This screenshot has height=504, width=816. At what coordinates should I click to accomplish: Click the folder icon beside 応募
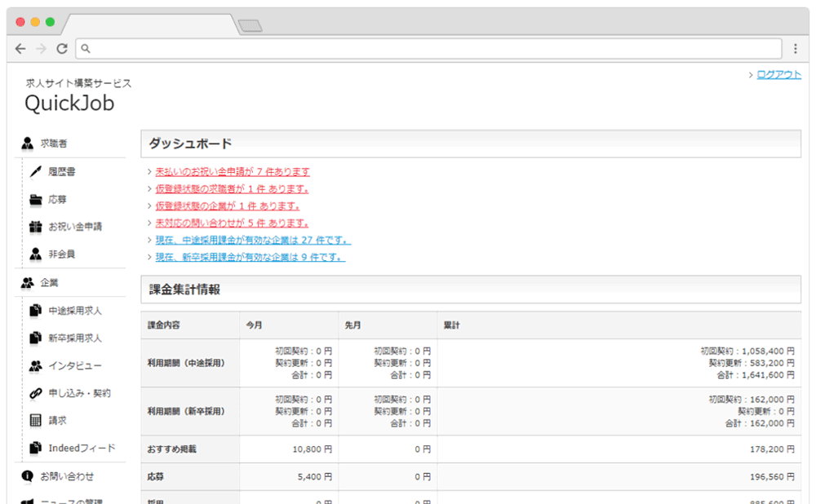tap(35, 200)
